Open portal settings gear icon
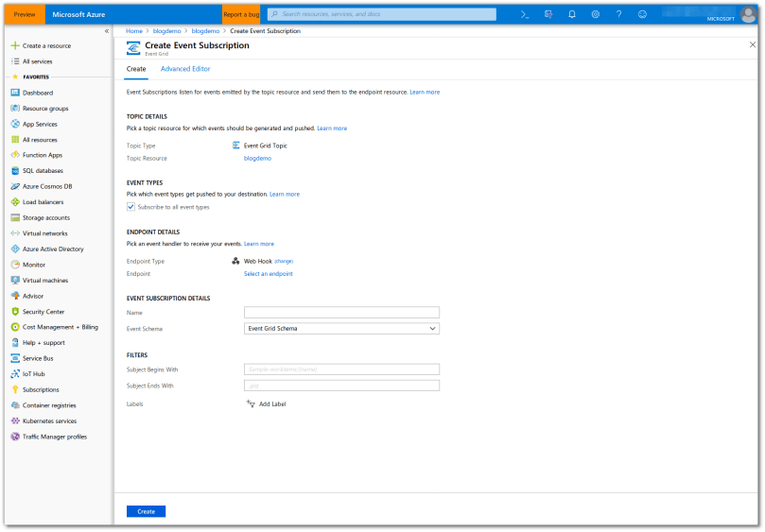 coord(596,14)
